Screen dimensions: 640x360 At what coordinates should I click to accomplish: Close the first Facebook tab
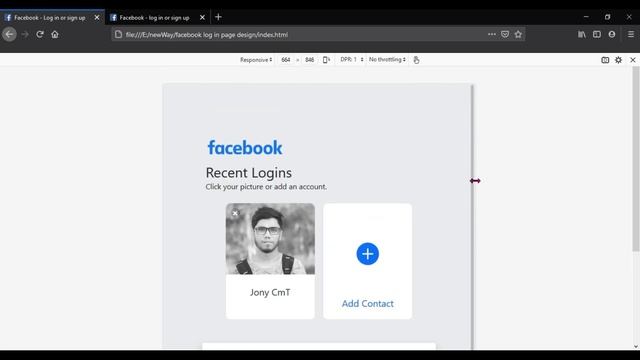(97, 18)
